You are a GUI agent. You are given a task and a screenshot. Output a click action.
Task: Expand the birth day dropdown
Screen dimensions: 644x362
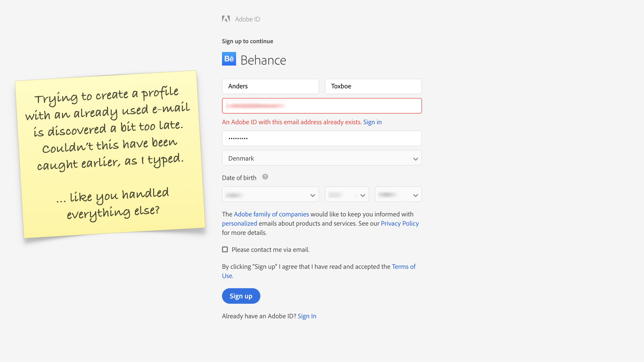click(x=347, y=195)
